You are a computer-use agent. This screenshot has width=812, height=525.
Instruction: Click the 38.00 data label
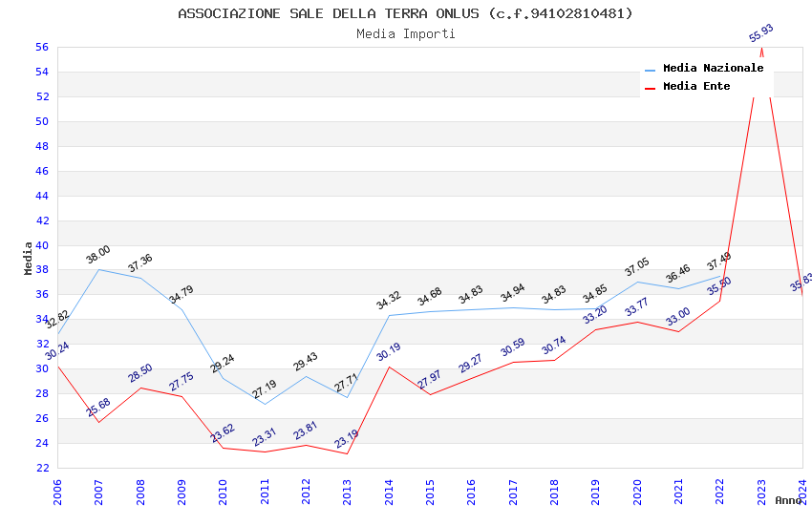point(97,255)
